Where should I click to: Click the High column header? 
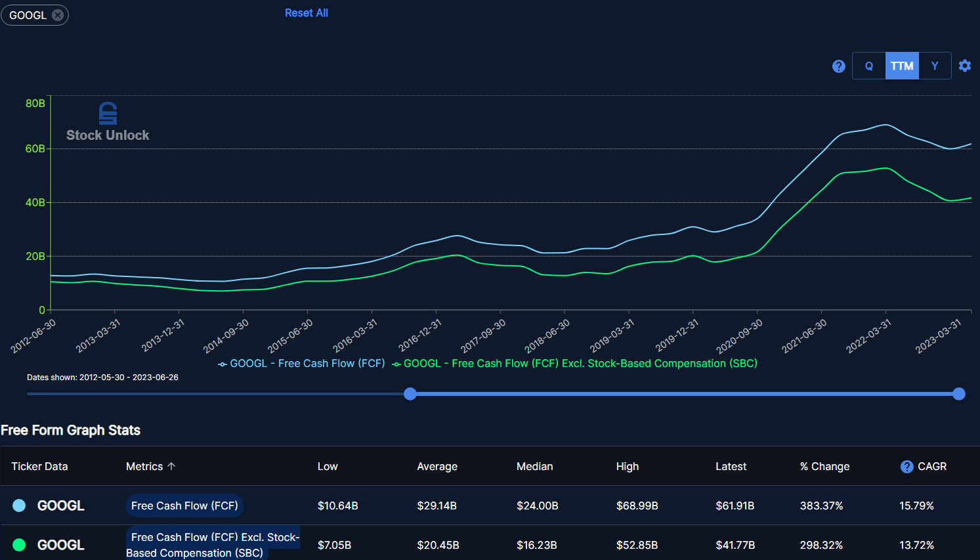coord(628,466)
